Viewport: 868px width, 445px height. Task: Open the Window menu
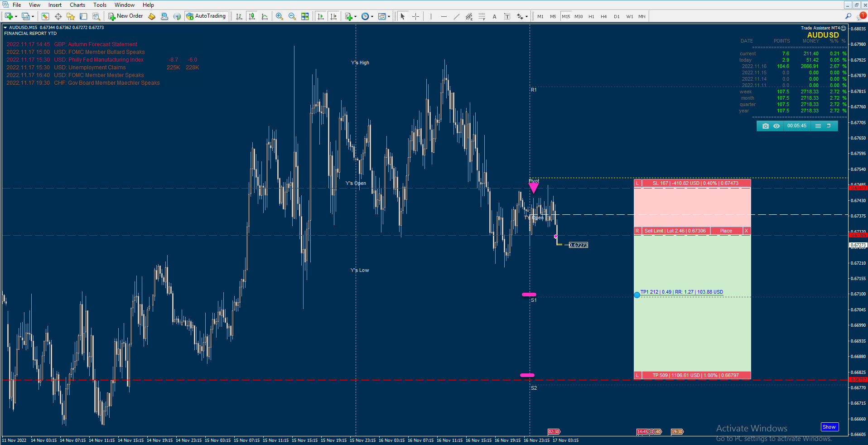coord(124,5)
